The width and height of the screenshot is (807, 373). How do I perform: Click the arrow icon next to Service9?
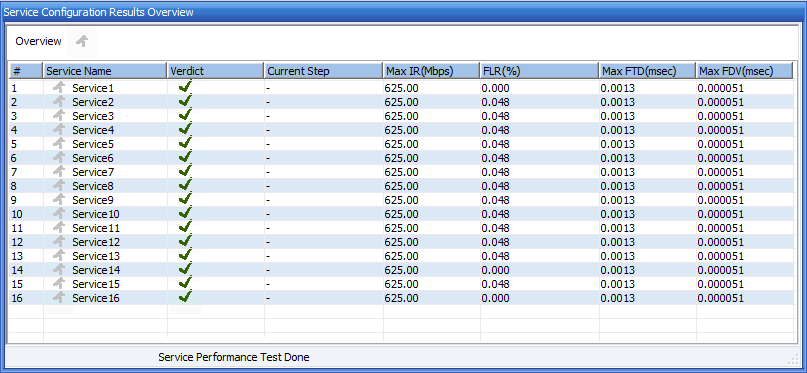[60, 199]
